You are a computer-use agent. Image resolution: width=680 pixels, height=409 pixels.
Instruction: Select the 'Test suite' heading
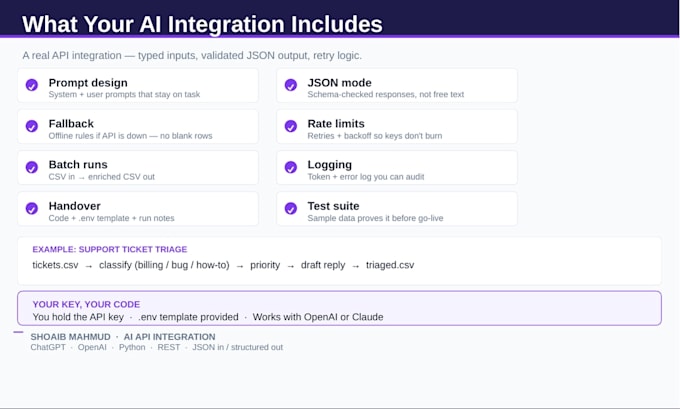click(x=333, y=206)
